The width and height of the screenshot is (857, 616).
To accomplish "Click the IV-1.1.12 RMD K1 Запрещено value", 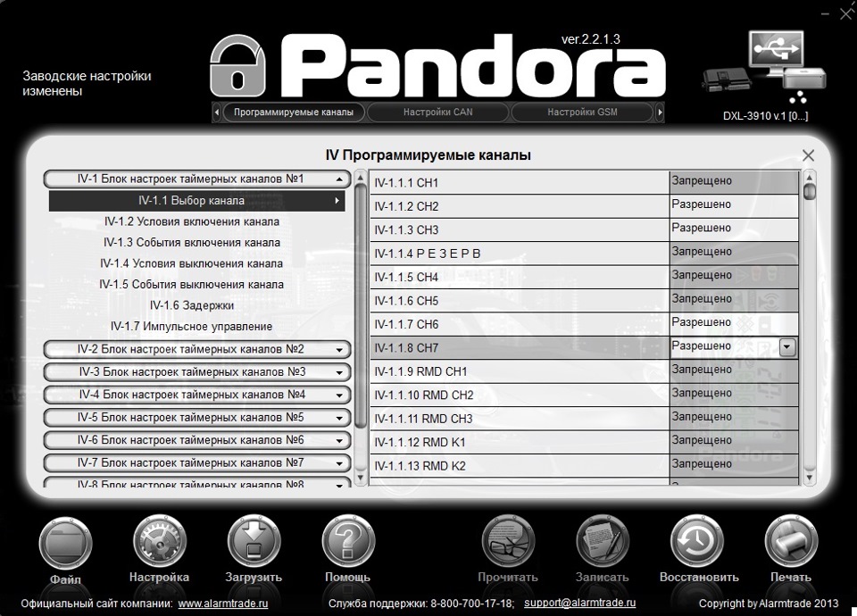I will [734, 441].
